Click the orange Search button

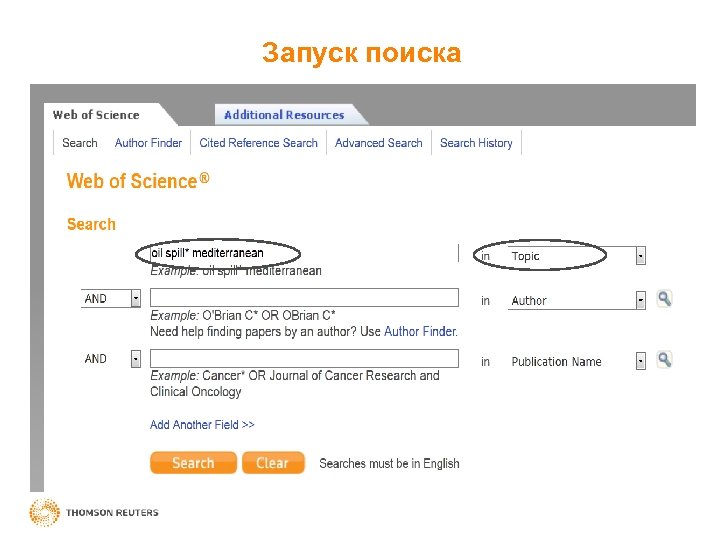coord(193,462)
